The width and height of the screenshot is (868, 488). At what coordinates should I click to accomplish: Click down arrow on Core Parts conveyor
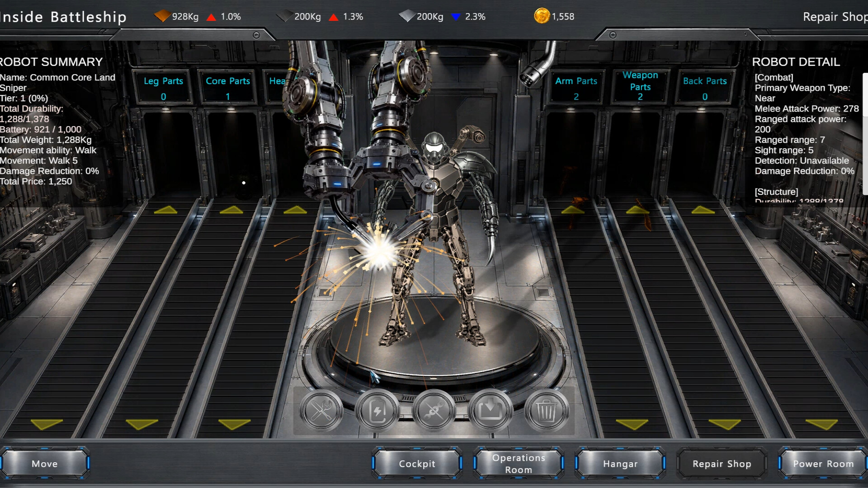pos(142,424)
